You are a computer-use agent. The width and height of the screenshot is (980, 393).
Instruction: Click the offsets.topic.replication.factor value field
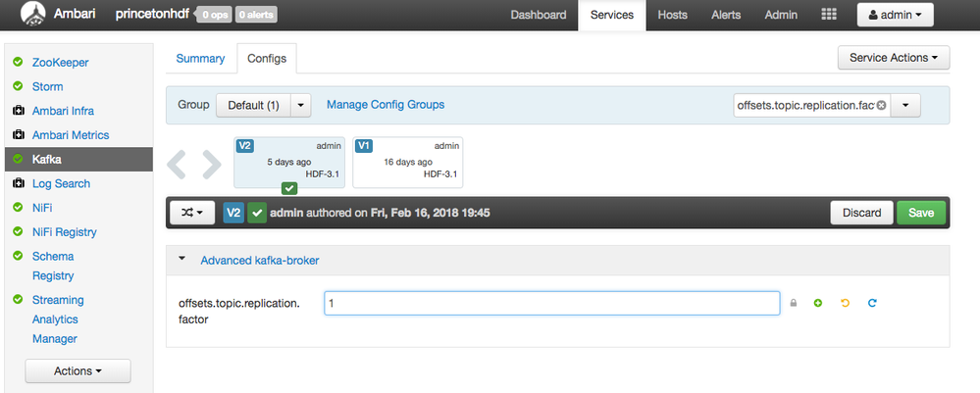pyautogui.click(x=551, y=304)
